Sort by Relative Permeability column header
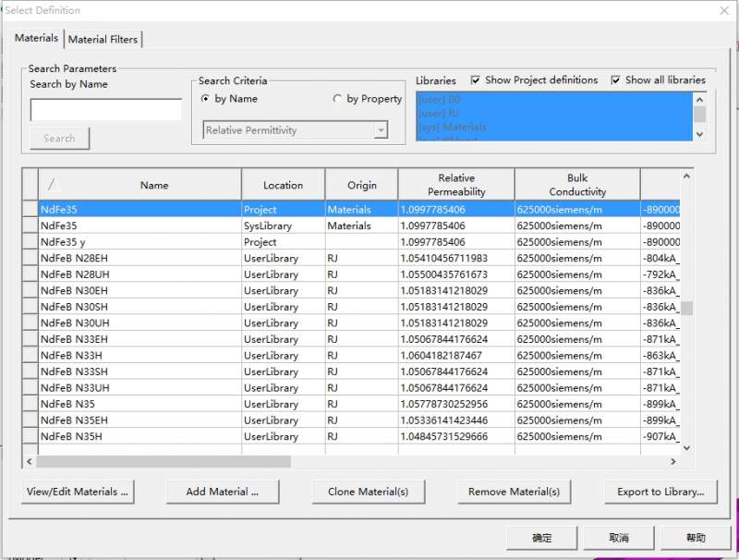This screenshot has height=560, width=739. (456, 185)
